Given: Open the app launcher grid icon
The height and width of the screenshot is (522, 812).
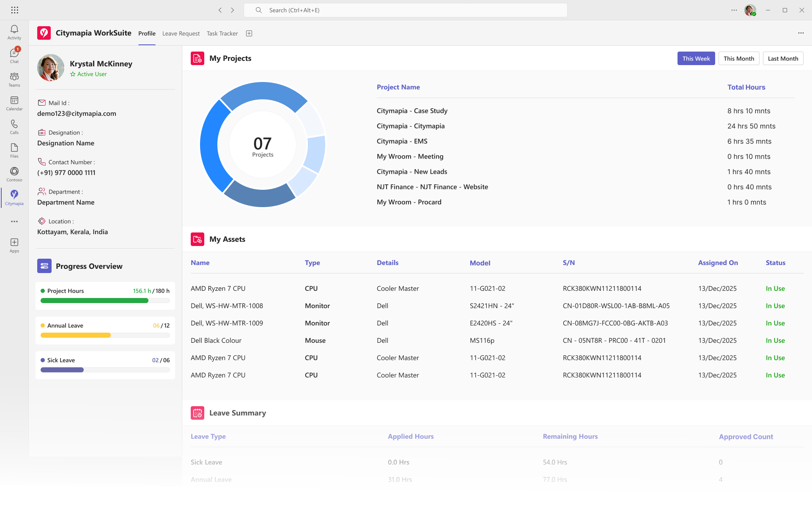Looking at the screenshot, I should pos(14,10).
